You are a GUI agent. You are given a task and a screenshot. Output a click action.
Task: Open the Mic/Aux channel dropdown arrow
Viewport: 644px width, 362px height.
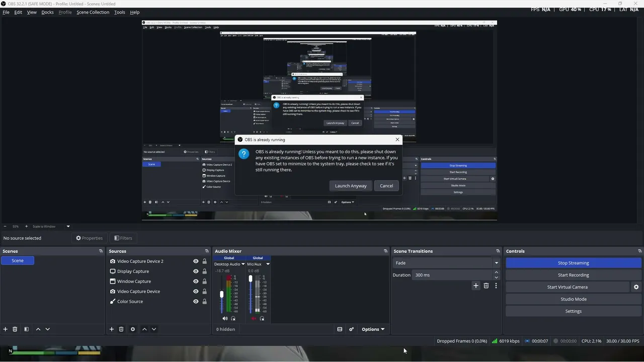pos(268,264)
